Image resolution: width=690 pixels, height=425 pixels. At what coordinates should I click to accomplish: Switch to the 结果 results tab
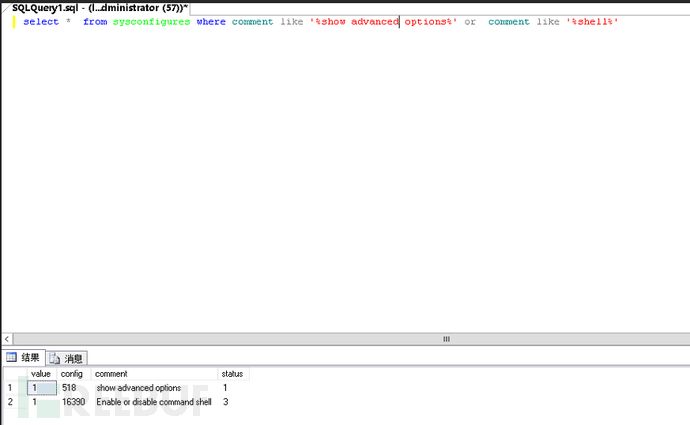pos(23,357)
